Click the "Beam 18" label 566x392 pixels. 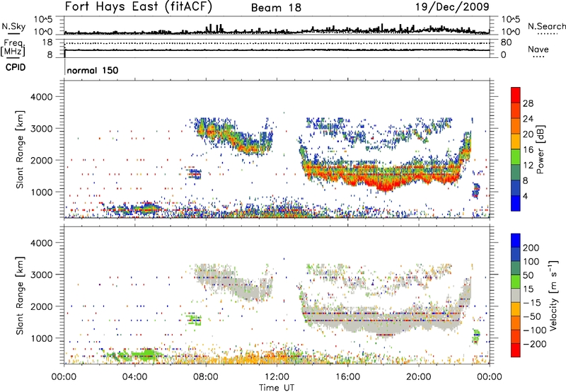tap(276, 8)
